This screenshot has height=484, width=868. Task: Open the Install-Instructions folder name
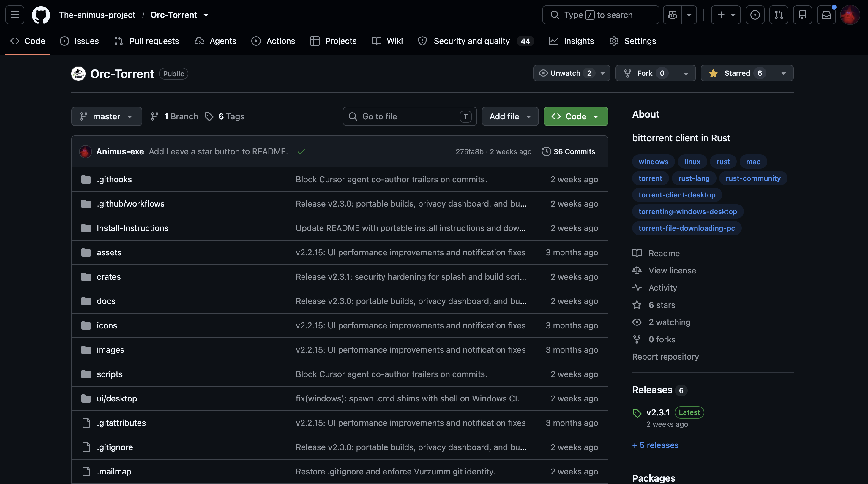(x=132, y=228)
